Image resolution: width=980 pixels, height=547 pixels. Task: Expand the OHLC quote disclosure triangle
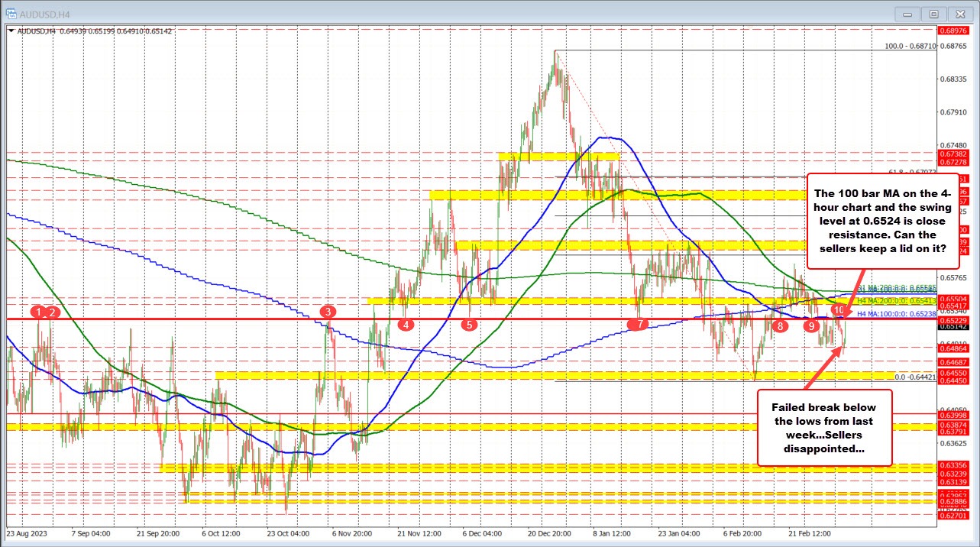click(10, 32)
